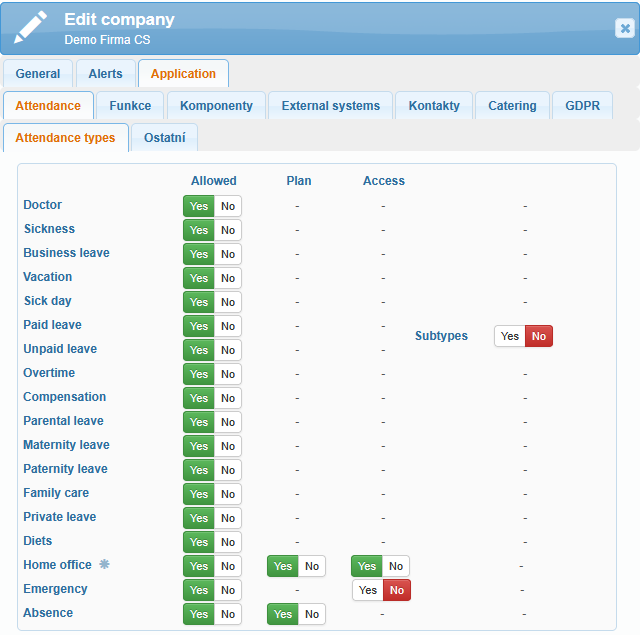Open the Alerts tab
640x635 pixels.
(x=105, y=74)
